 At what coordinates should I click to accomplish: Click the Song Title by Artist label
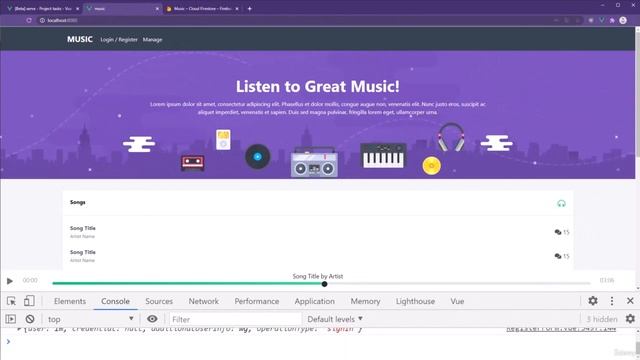[318, 276]
